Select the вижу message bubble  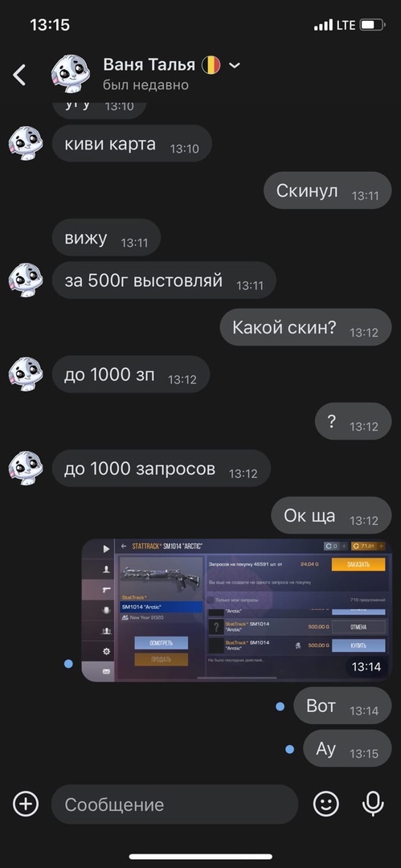106,237
